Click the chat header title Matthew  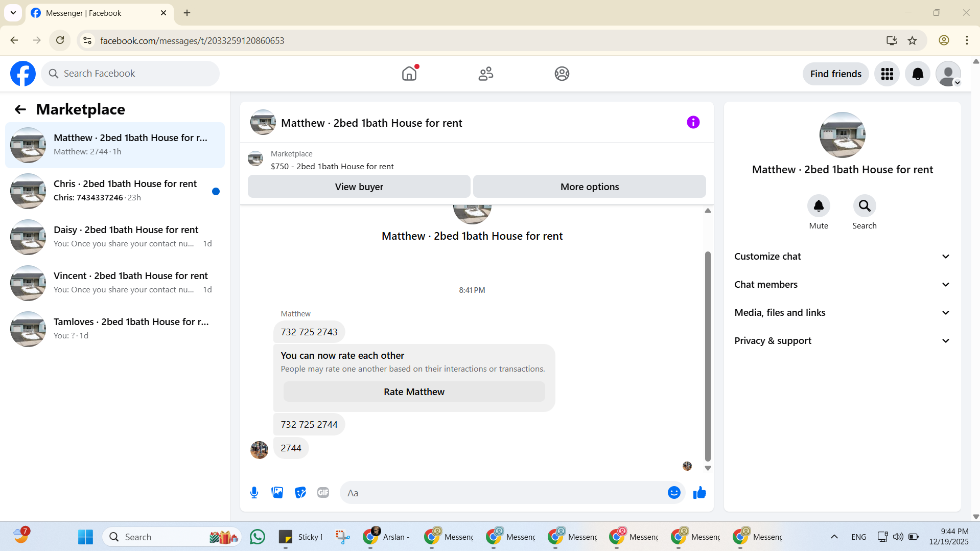tap(371, 123)
